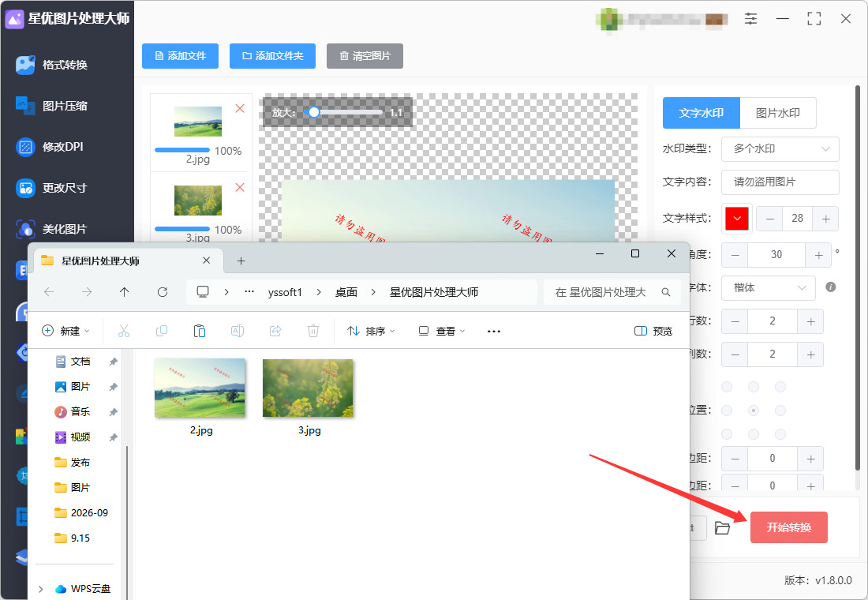Go back in the File Explorer window
The width and height of the screenshot is (868, 600).
click(49, 292)
